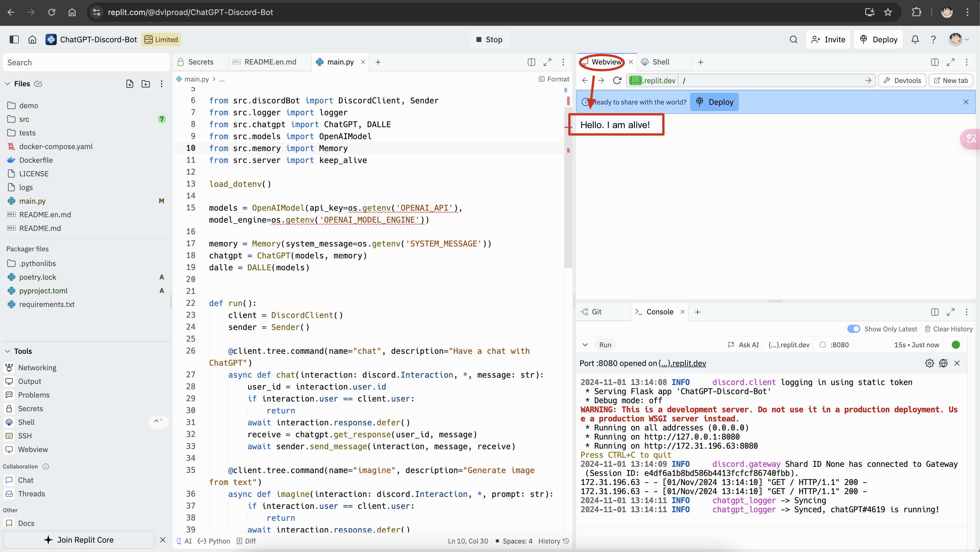
Task: Split the editor pane
Action: point(531,62)
